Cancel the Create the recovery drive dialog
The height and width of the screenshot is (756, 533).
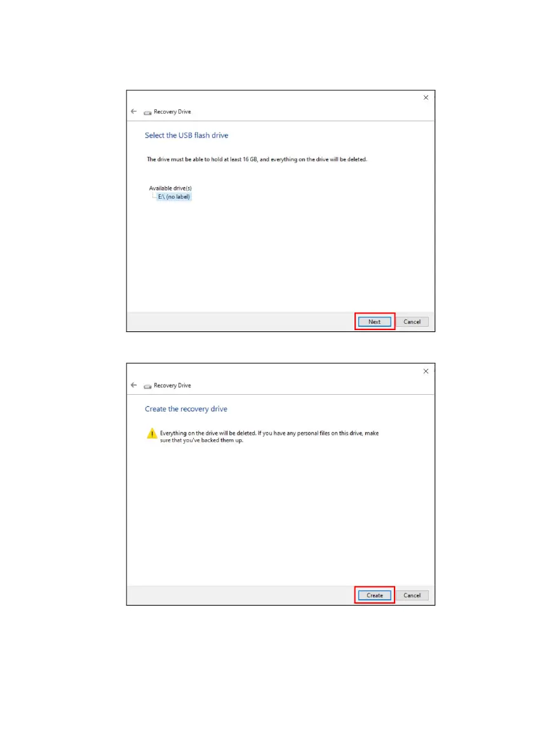pos(412,595)
